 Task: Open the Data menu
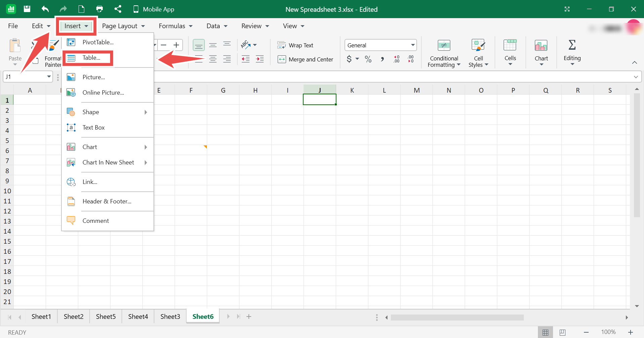point(217,26)
